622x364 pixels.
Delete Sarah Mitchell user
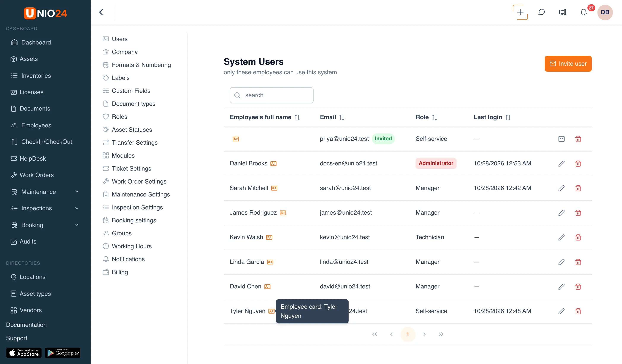(578, 188)
